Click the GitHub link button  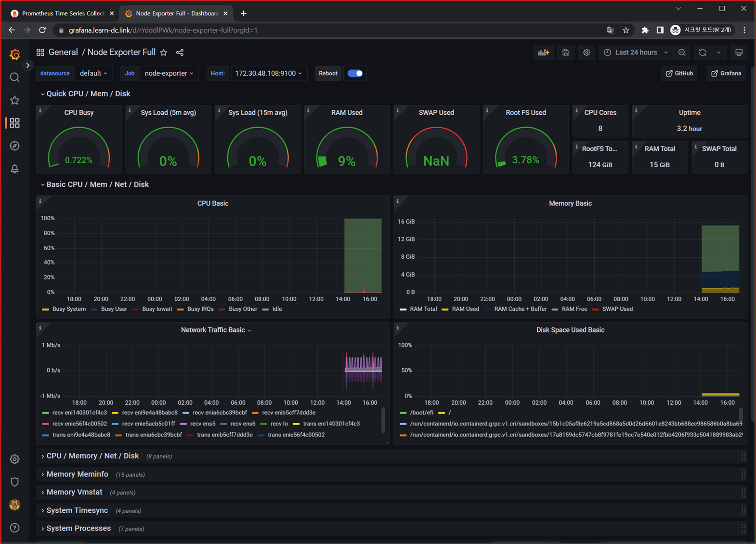(x=679, y=73)
